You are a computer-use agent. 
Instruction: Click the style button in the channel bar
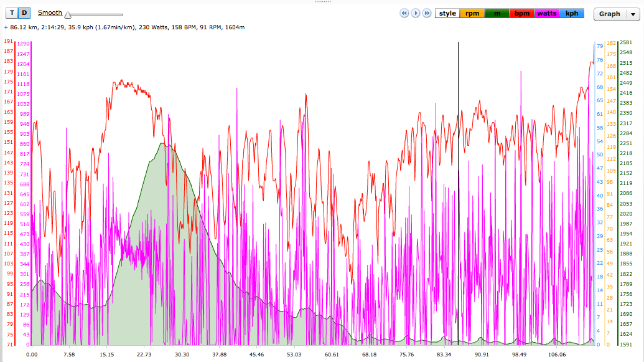click(447, 13)
